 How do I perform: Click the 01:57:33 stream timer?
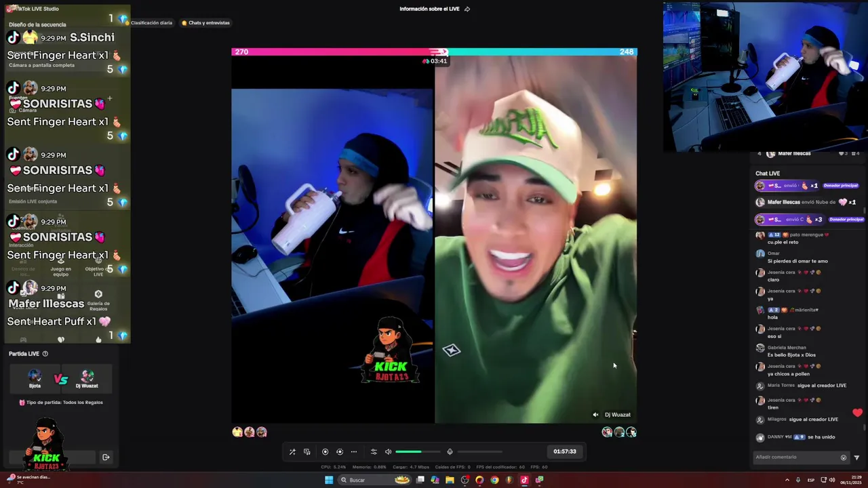(564, 451)
